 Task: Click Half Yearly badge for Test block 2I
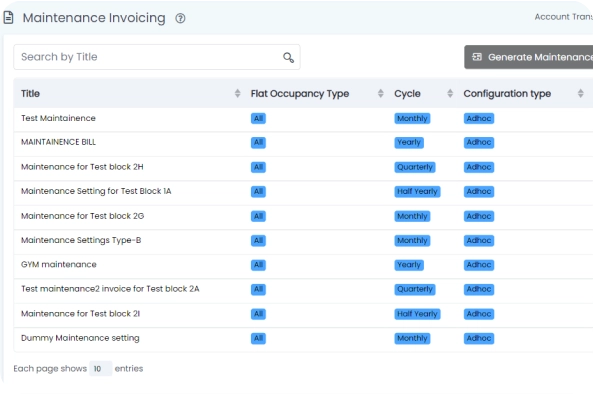[x=417, y=314]
